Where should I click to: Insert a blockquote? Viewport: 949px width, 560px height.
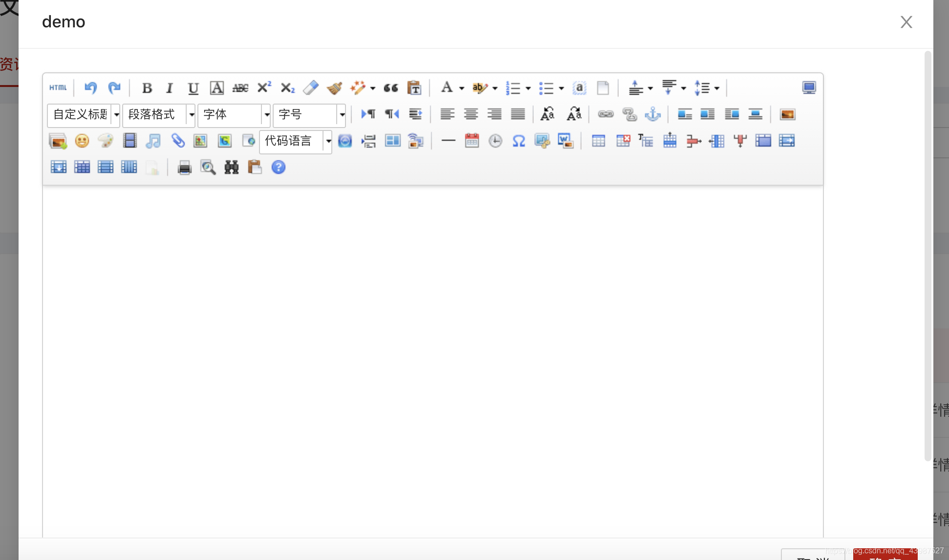click(x=390, y=88)
